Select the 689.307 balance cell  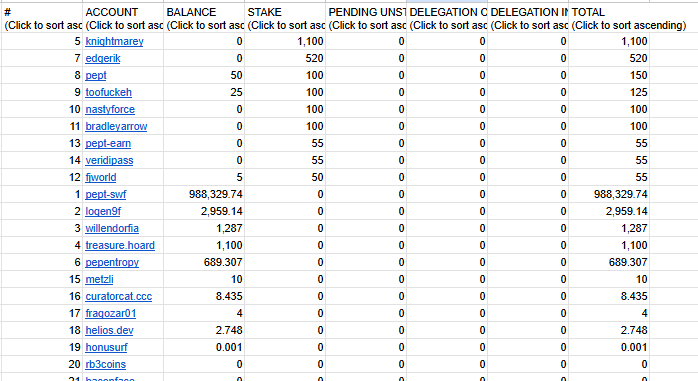tap(204, 262)
